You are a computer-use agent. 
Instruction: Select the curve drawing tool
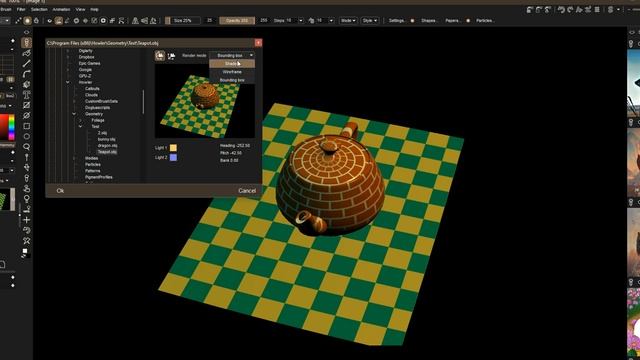click(27, 74)
